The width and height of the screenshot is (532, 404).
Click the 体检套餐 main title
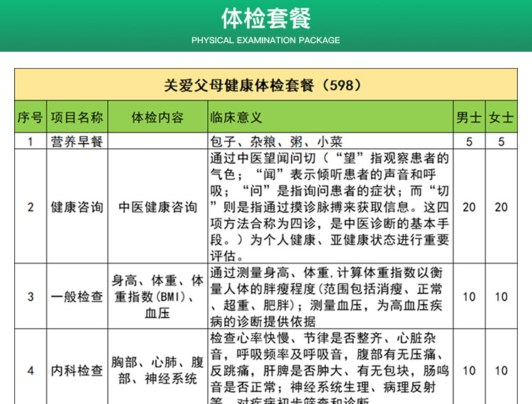point(265,18)
